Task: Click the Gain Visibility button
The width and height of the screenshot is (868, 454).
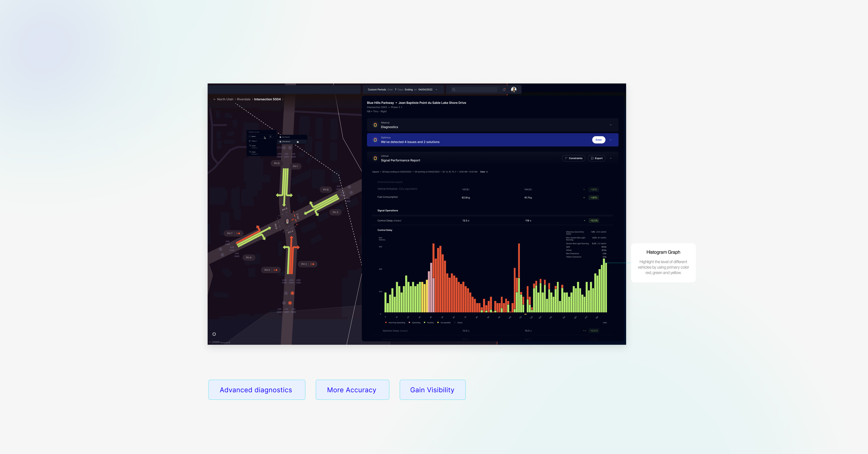Action: [x=433, y=390]
